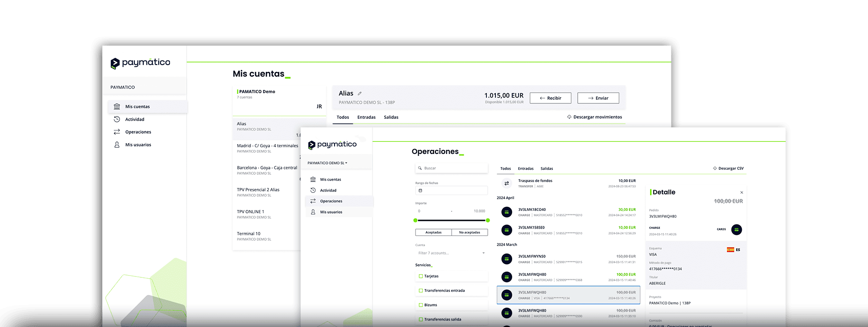Click card icon of 100,00 EUR green operation
The image size is (868, 327).
pos(507,277)
